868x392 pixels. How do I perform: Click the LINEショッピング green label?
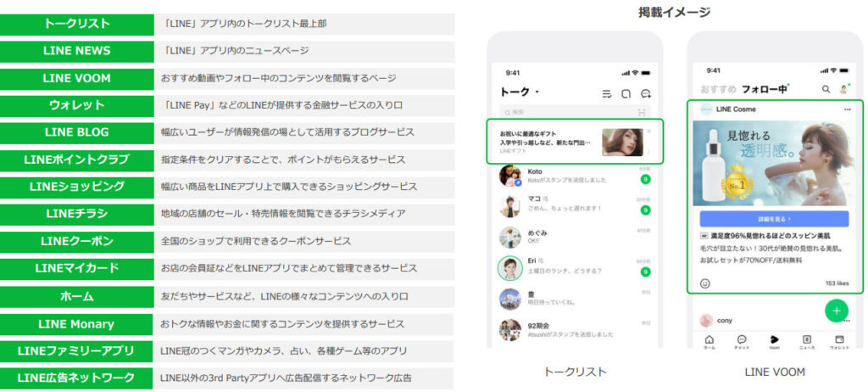pos(77,187)
